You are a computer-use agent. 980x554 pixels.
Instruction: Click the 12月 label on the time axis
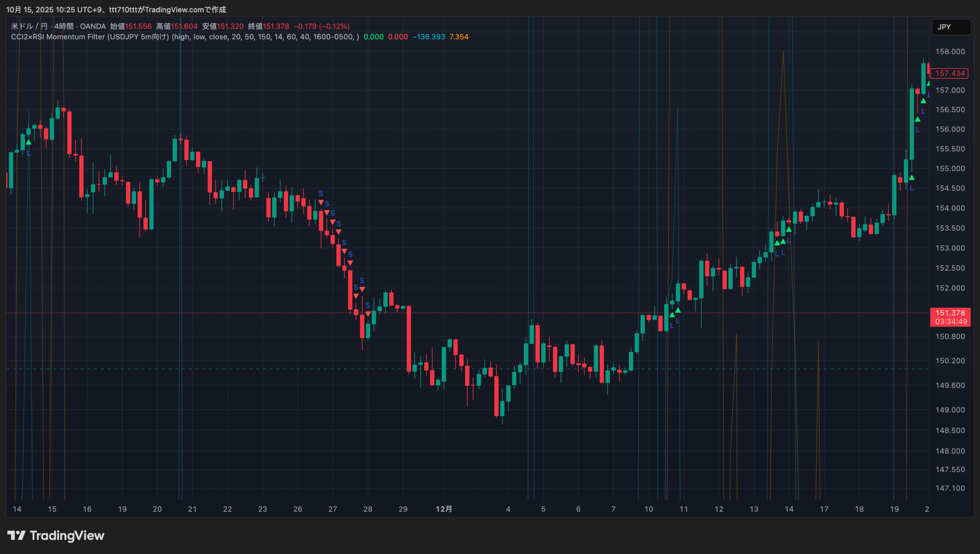click(444, 509)
